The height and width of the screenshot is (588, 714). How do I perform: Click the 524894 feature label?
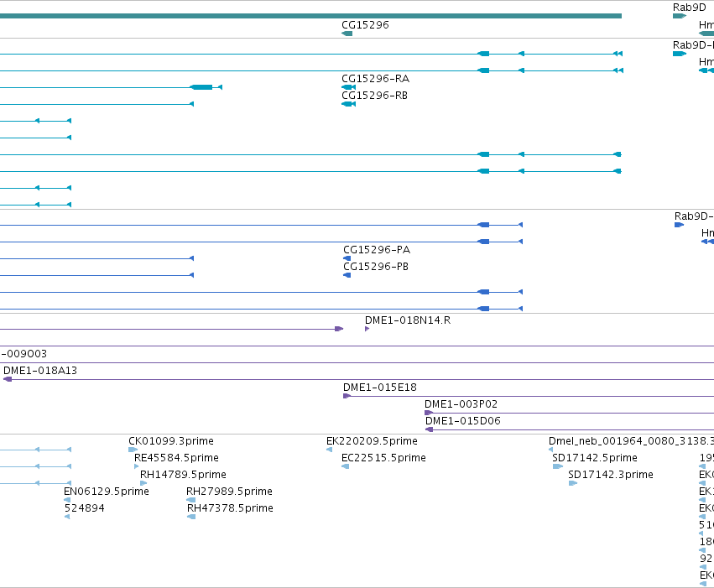84,508
